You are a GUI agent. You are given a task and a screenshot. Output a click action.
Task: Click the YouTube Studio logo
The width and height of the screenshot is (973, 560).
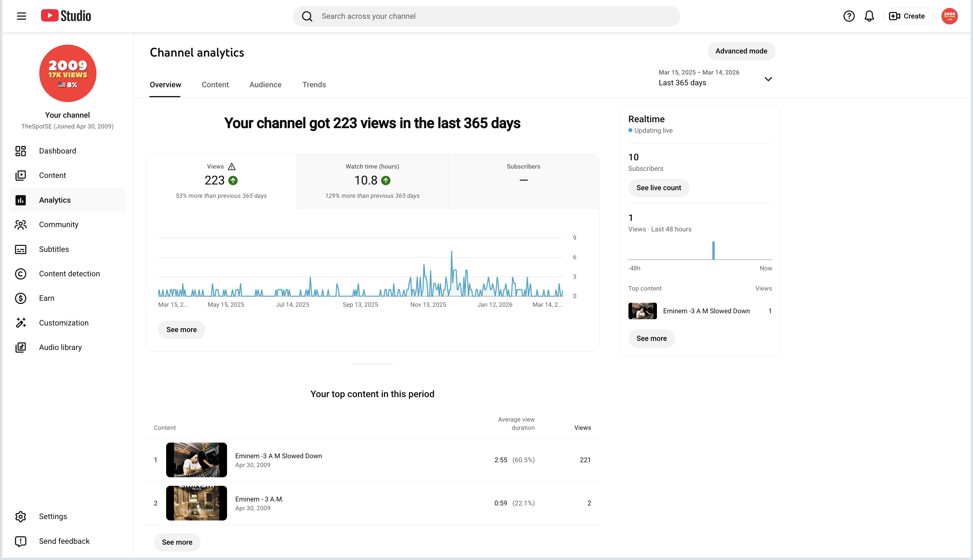[x=66, y=16]
